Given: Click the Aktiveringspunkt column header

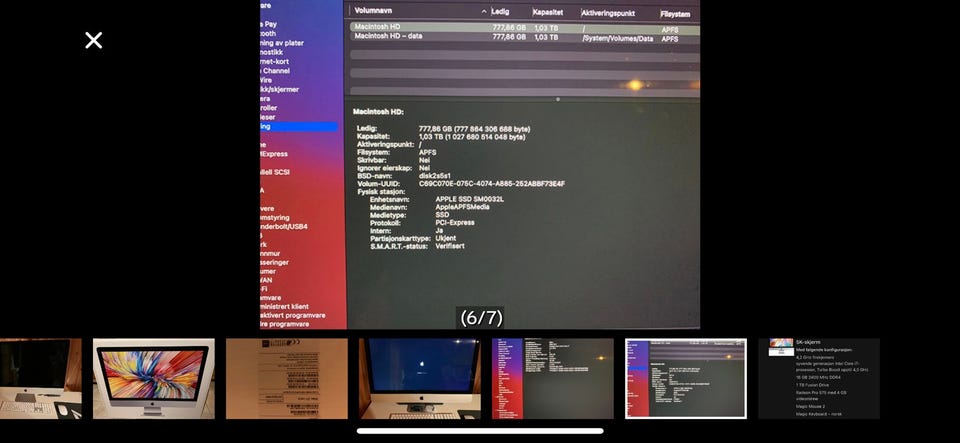Looking at the screenshot, I should 608,13.
